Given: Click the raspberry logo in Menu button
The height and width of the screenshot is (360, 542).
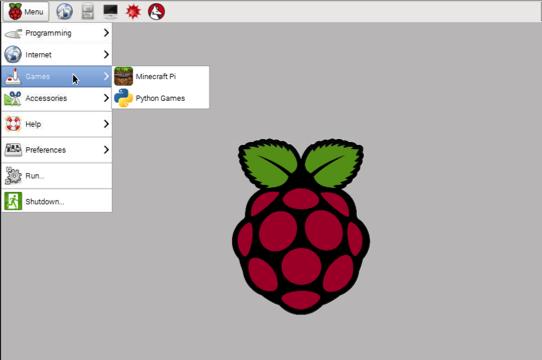Looking at the screenshot, I should (x=15, y=11).
